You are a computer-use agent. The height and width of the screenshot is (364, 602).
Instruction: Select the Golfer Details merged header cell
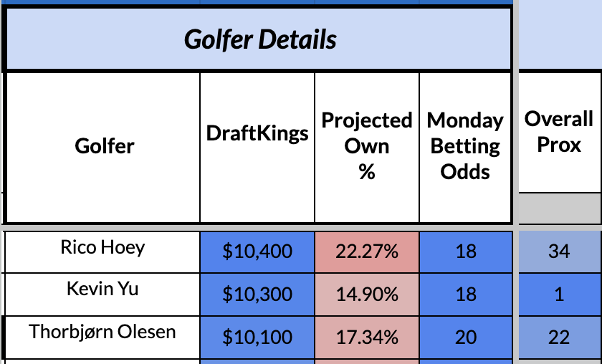tap(259, 39)
